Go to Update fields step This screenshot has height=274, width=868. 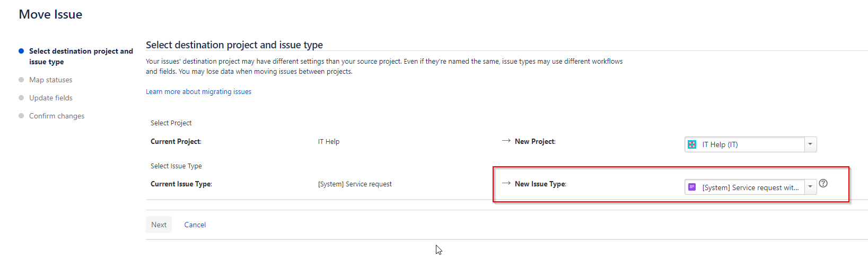click(51, 98)
